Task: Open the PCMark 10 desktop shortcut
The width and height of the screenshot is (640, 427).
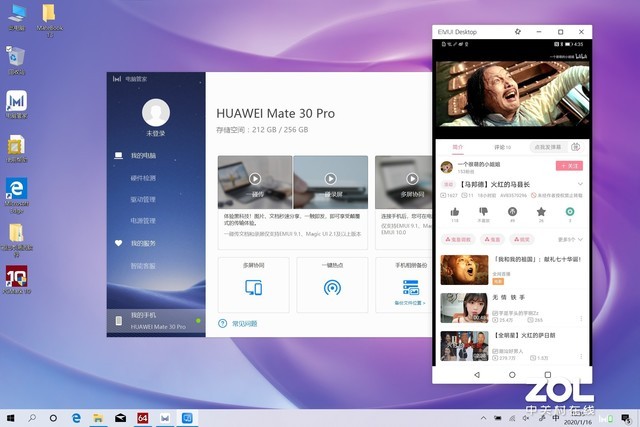Action: click(x=16, y=280)
